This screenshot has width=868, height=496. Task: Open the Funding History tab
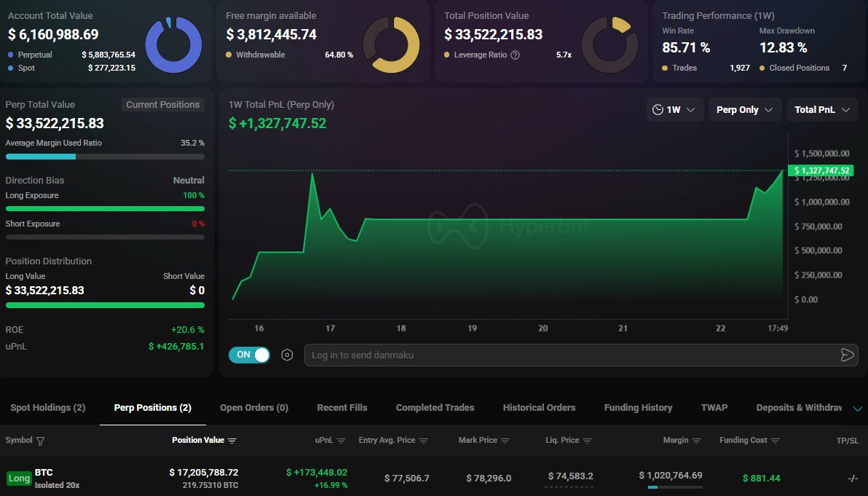(639, 407)
